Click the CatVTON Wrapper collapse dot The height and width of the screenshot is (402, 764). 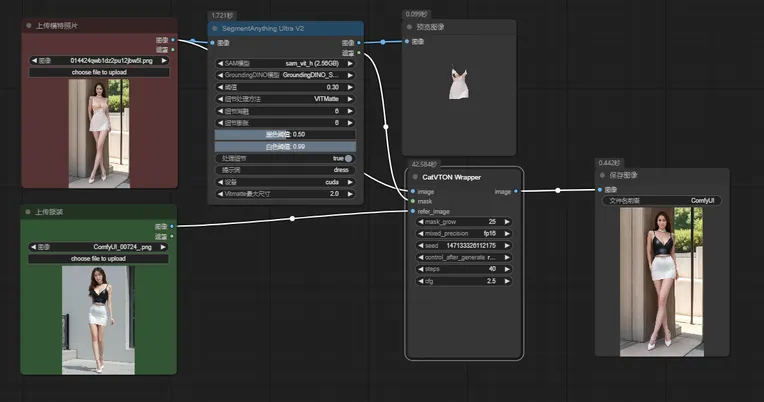point(414,177)
